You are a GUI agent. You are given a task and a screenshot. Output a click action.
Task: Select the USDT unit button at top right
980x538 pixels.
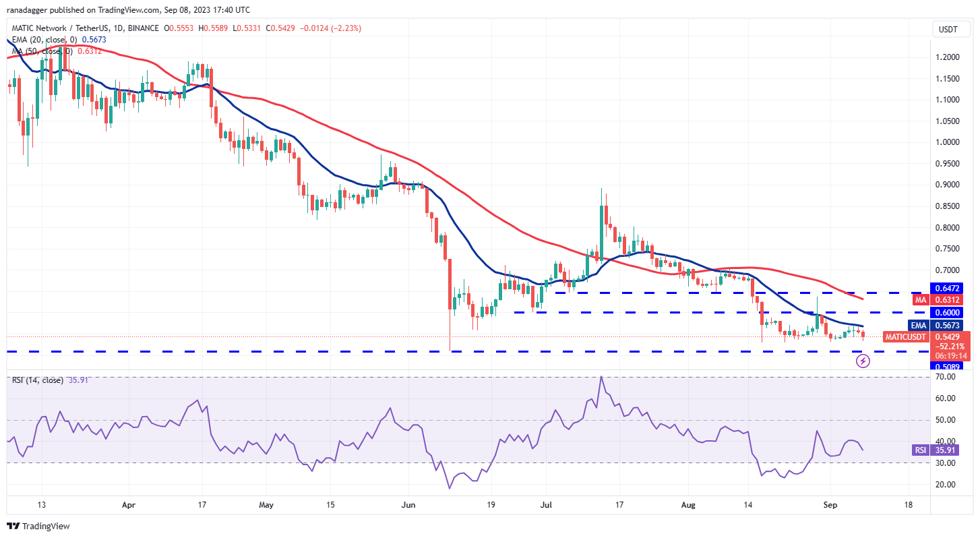(950, 29)
